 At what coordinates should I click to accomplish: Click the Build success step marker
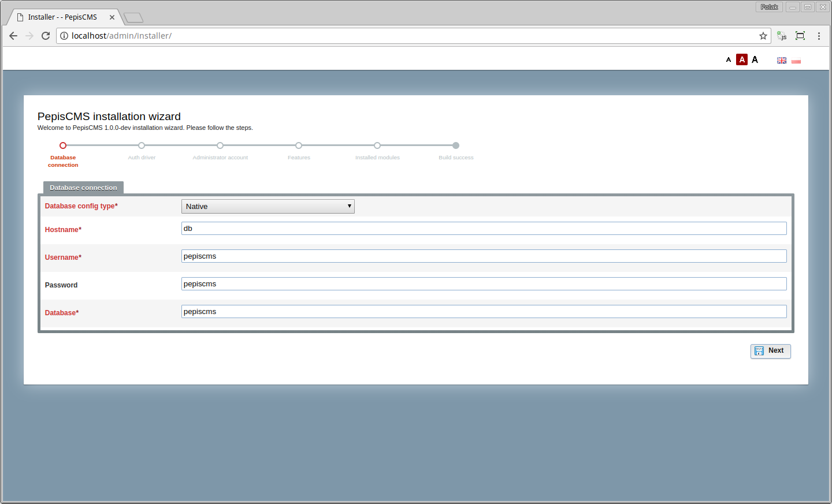click(x=456, y=145)
